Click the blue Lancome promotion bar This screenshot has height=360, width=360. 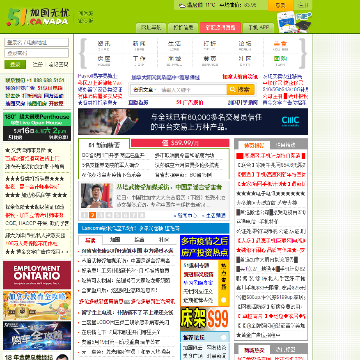coord(154,228)
